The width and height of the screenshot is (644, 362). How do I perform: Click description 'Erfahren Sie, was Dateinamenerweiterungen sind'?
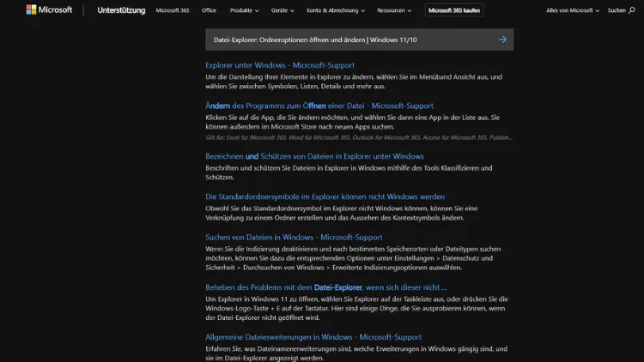point(356,353)
